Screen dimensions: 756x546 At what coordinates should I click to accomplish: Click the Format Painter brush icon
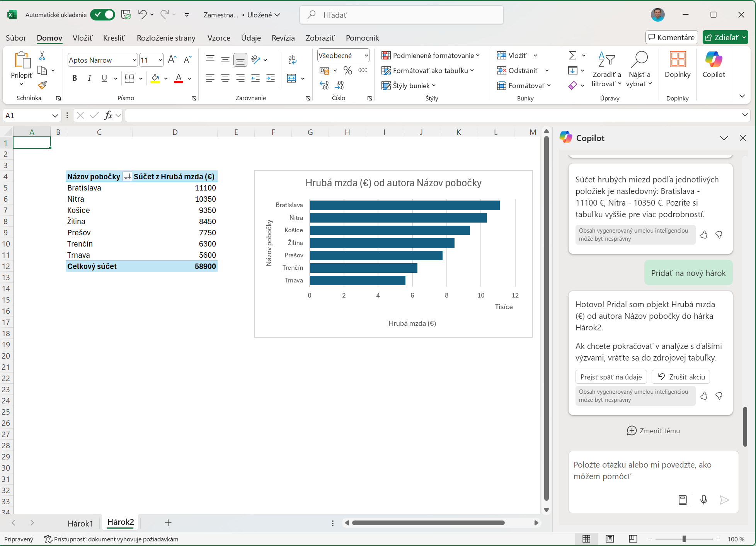[x=43, y=85]
